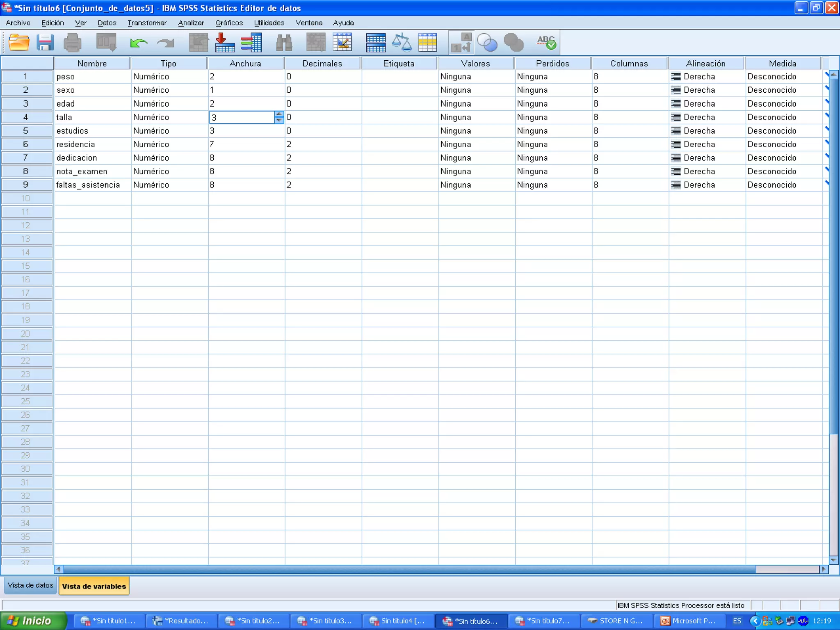The image size is (840, 630).
Task: Click the horizontal scrollbar right arrow
Action: (x=824, y=569)
